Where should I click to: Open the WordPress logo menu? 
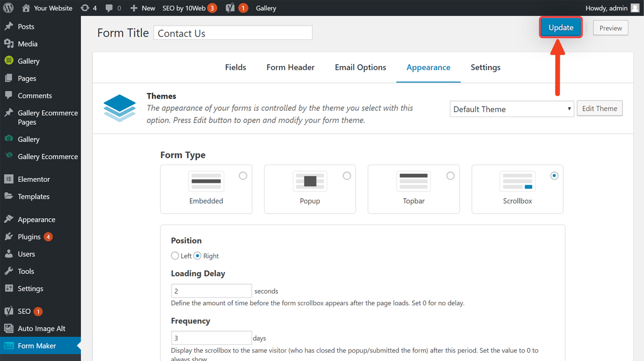click(8, 8)
